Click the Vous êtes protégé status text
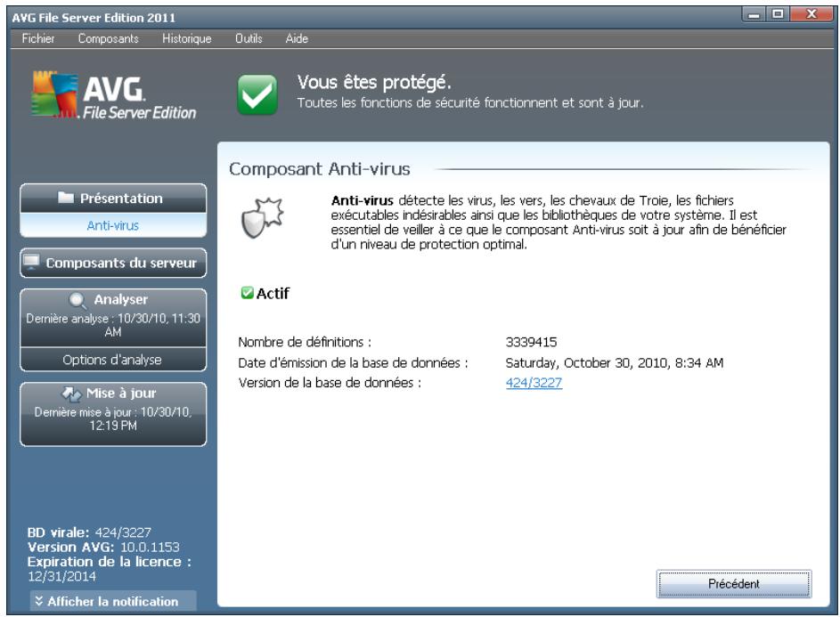Viewport: 840px width, 617px height. click(374, 83)
